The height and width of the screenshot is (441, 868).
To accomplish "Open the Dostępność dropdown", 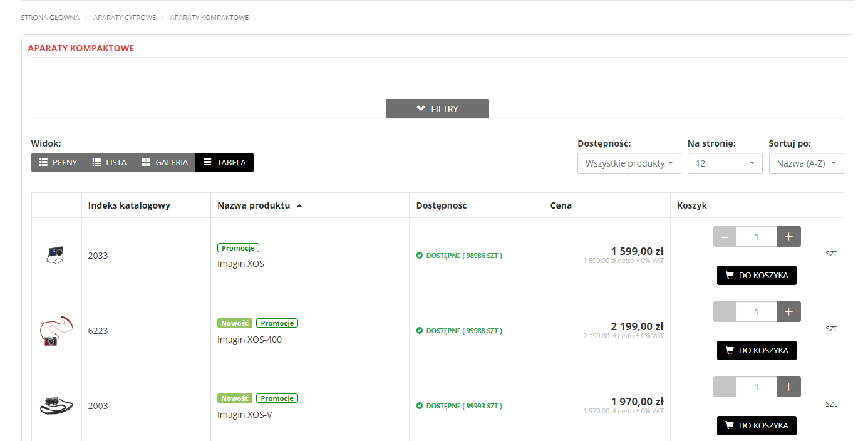I will [x=629, y=163].
